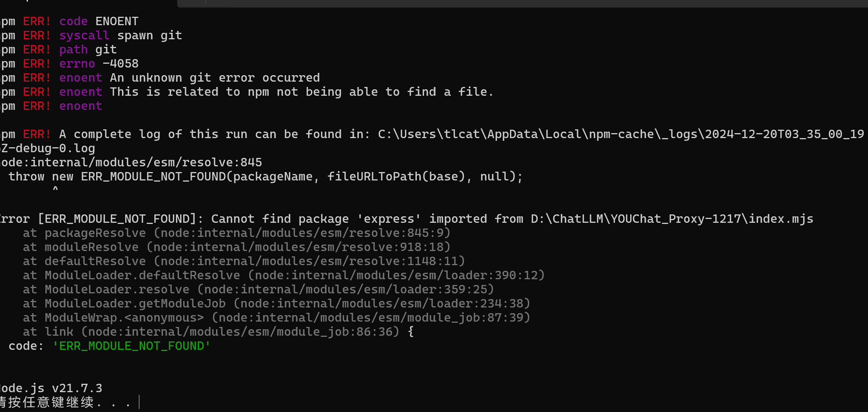Click the 'Z-debug-0.log' filename text

click(x=48, y=148)
